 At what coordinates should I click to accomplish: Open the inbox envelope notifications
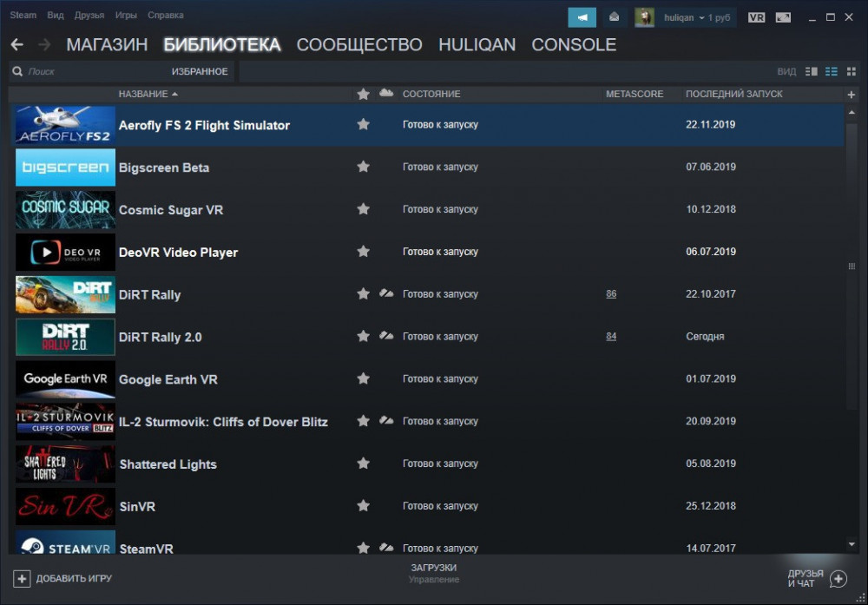pyautogui.click(x=614, y=17)
